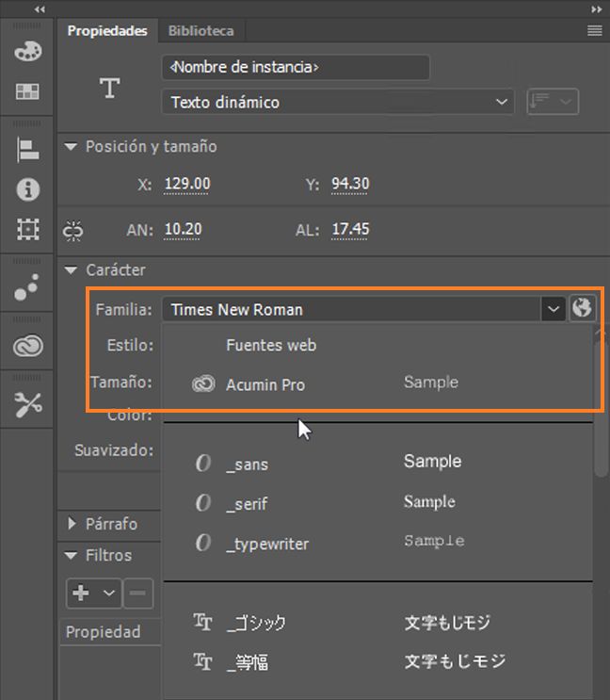Collapse dock with left double arrows
Screen dimensions: 610x700
tap(40, 8)
